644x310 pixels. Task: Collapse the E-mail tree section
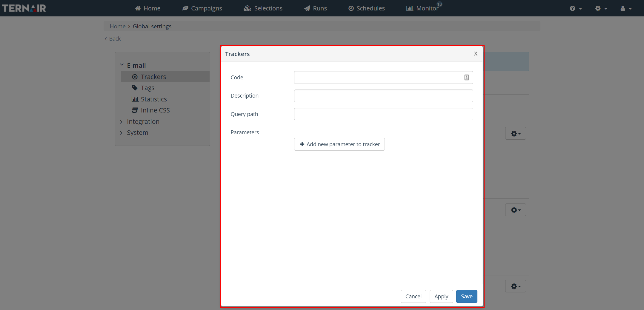122,65
